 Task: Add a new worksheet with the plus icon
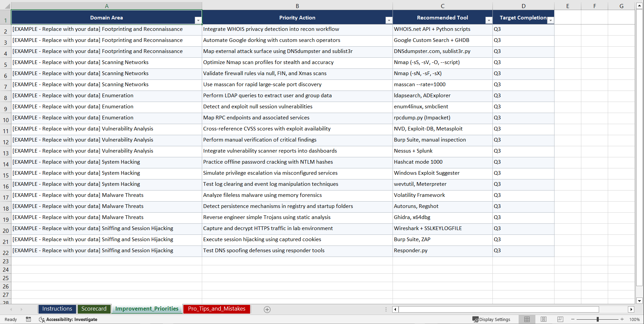[x=267, y=309]
